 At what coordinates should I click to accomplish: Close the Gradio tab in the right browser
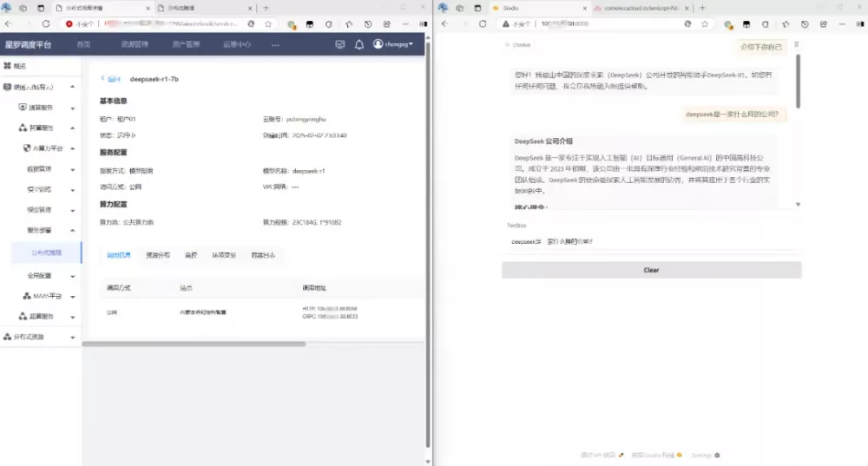click(x=584, y=9)
